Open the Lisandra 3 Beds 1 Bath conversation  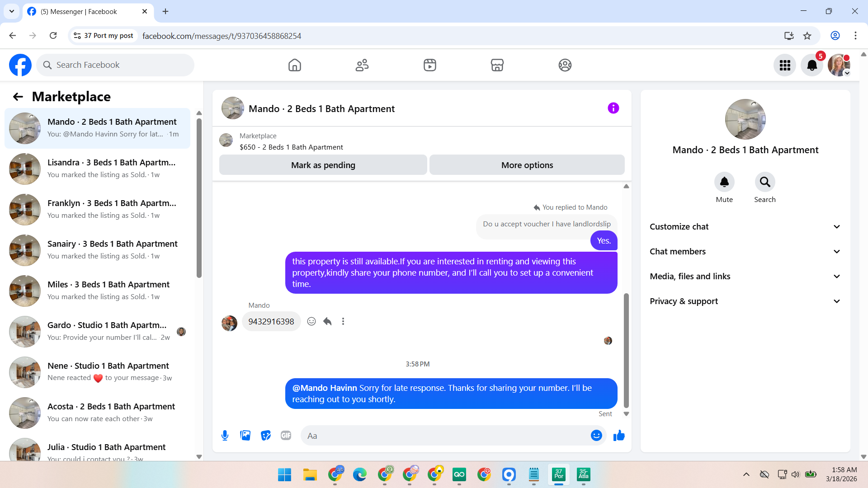point(97,169)
